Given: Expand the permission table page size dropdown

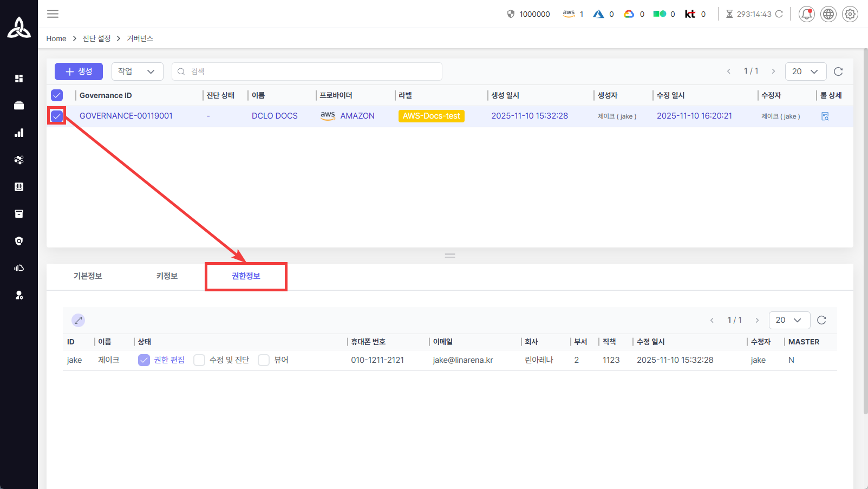Looking at the screenshot, I should click(789, 320).
